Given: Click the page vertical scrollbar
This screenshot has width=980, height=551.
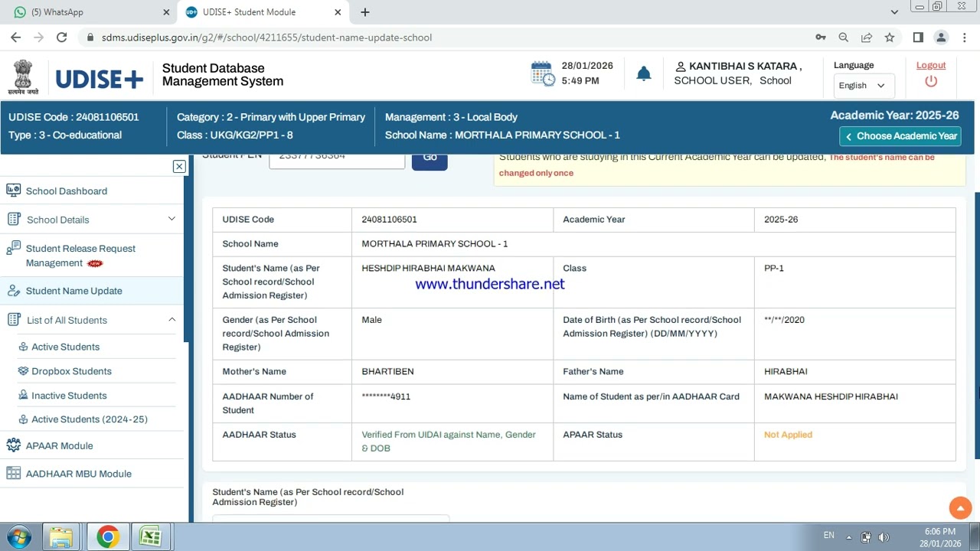Looking at the screenshot, I should pyautogui.click(x=976, y=325).
